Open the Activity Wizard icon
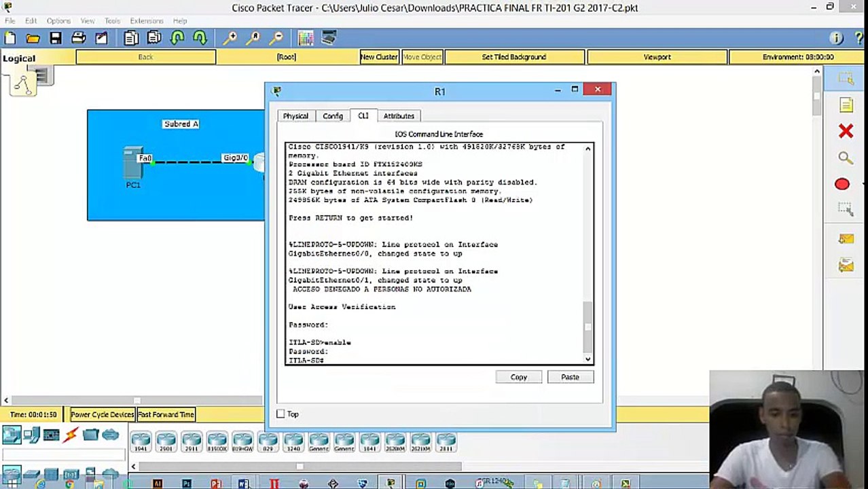Screen dimensions: 868x489 tap(101, 38)
